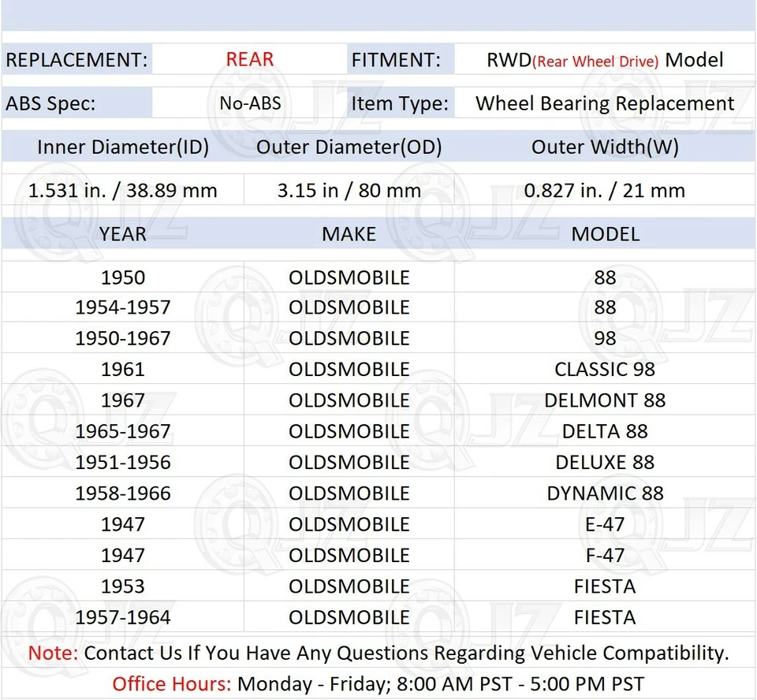Click the Outer Diameter(OD) column header

tap(349, 147)
